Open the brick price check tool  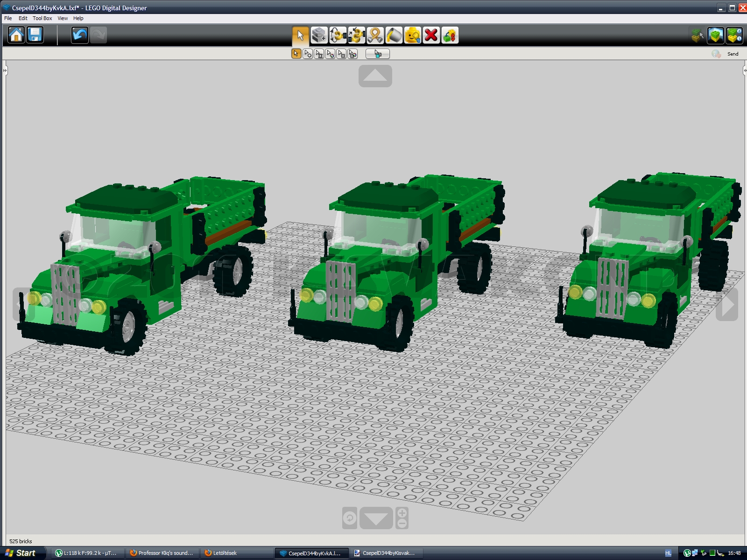[450, 35]
